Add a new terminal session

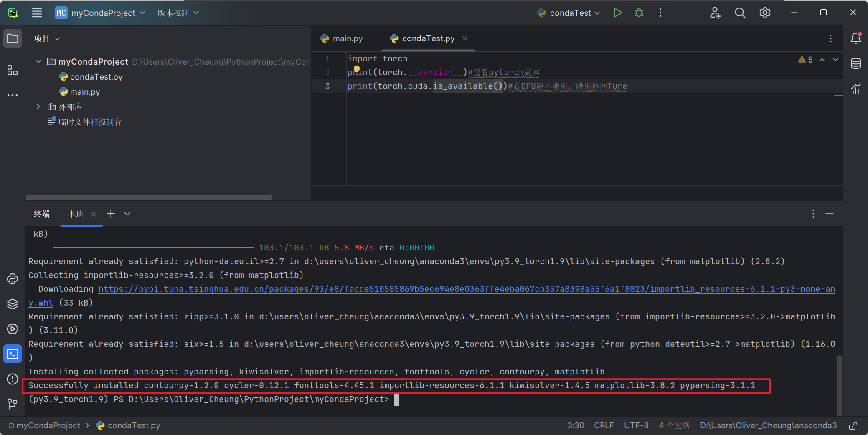tap(111, 214)
